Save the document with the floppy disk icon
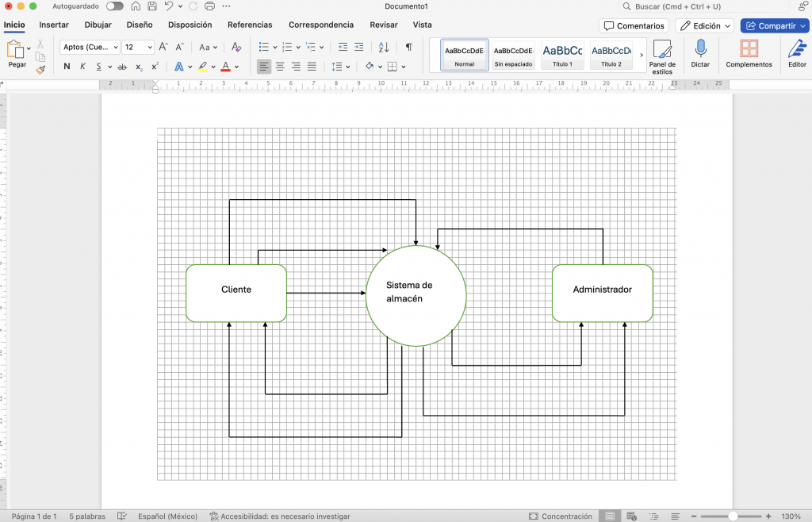812x522 pixels. (x=152, y=6)
